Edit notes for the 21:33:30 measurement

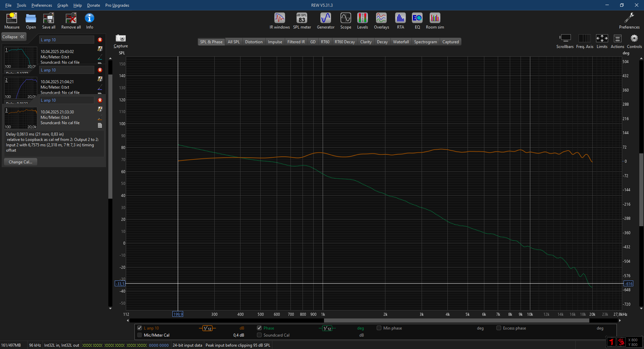(x=100, y=109)
